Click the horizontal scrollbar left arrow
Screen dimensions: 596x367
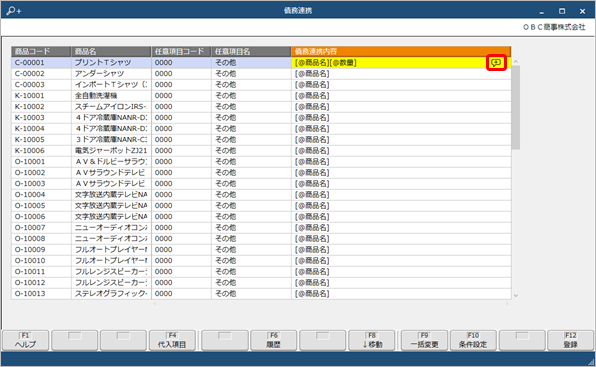point(155,304)
